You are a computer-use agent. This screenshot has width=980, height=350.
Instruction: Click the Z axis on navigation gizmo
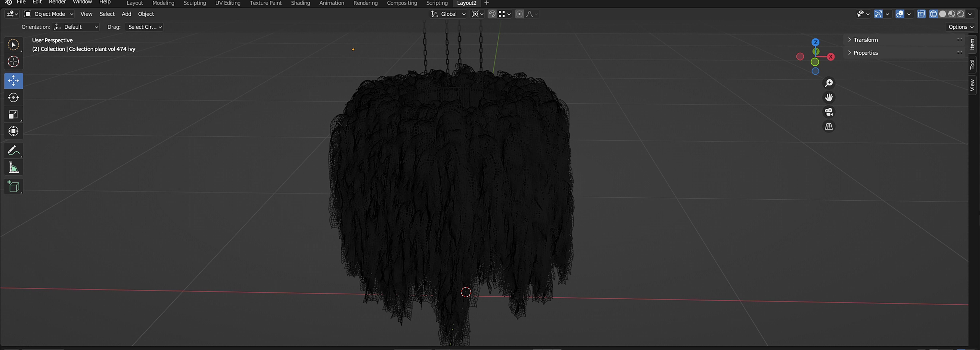click(815, 42)
